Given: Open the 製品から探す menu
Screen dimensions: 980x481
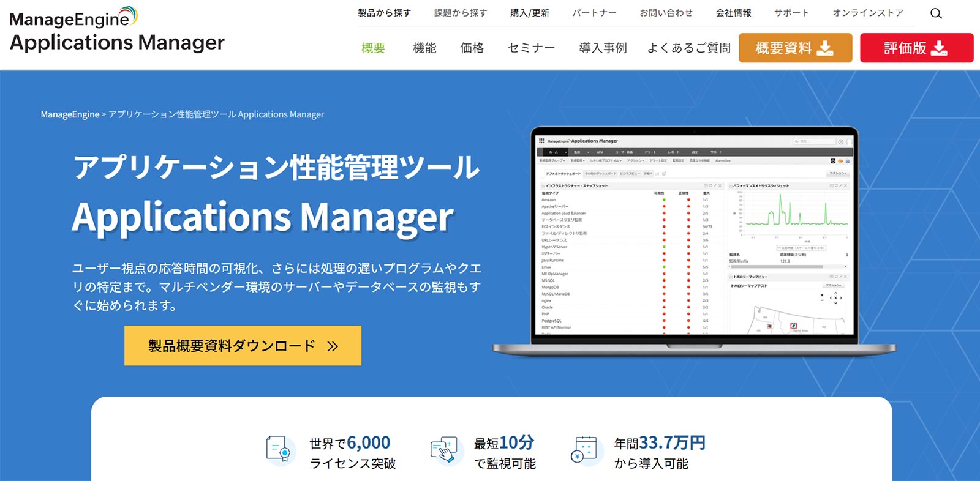Looking at the screenshot, I should click(384, 13).
